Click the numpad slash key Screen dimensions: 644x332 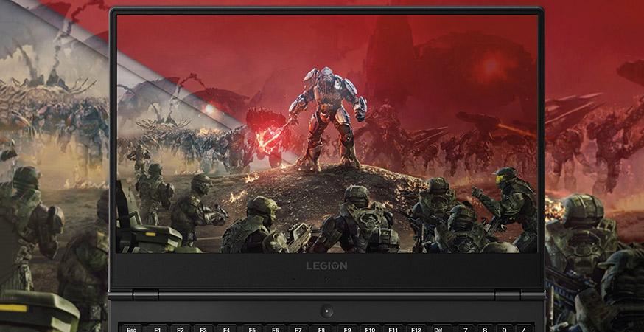point(525,329)
